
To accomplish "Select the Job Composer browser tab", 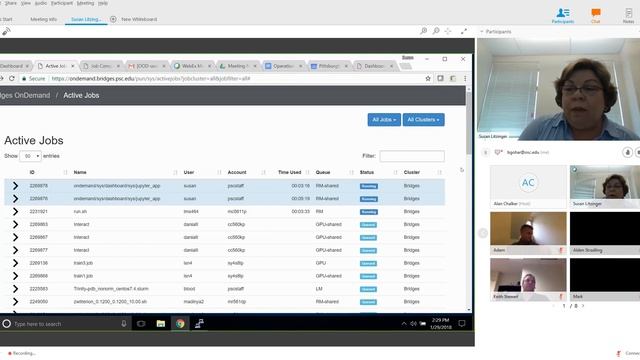I will [100, 66].
